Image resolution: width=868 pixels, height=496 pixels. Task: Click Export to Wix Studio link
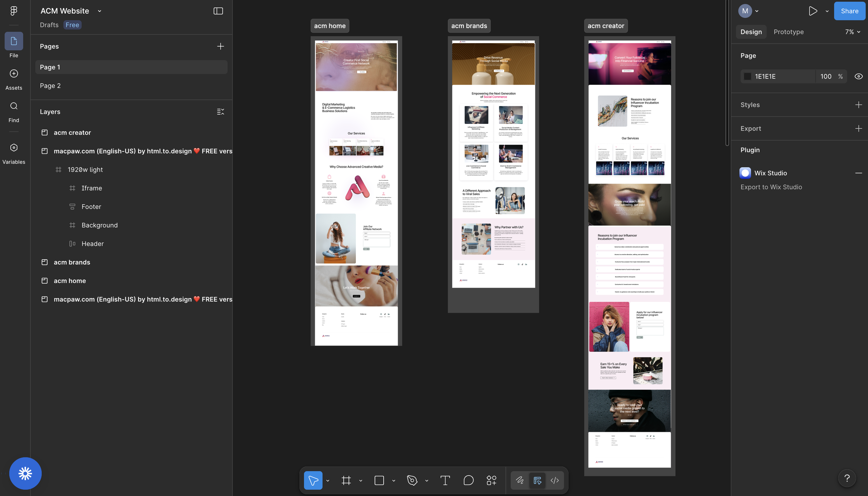point(771,187)
